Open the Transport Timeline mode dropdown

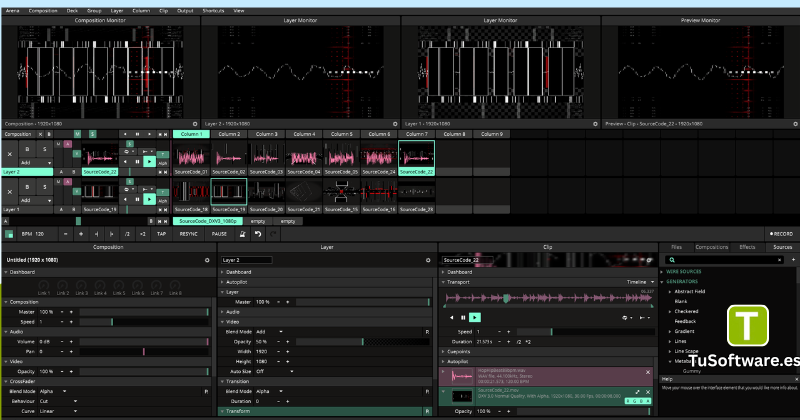click(x=640, y=282)
